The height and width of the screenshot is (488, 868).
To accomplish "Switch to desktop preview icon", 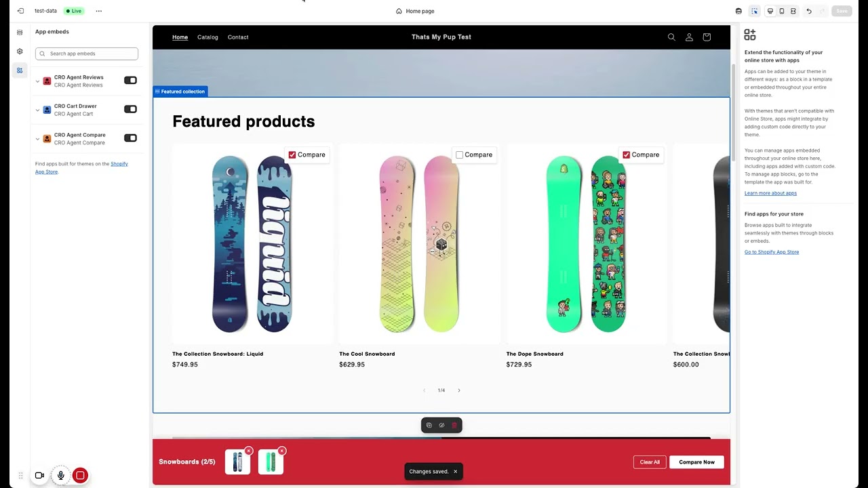I will (770, 11).
